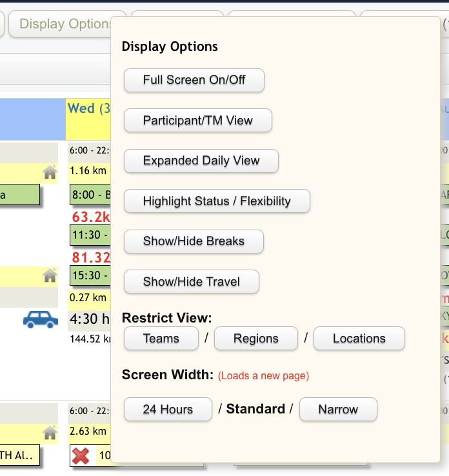
Task: Open the 11:30 green appointment block
Action: [x=90, y=235]
